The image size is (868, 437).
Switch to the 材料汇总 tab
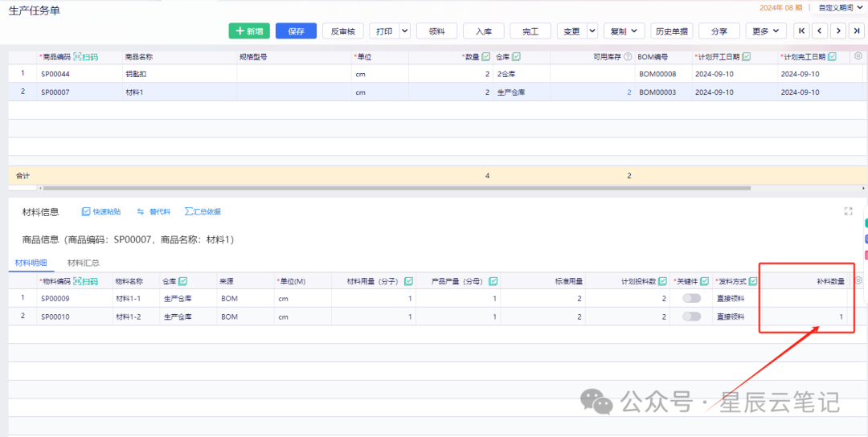point(83,263)
